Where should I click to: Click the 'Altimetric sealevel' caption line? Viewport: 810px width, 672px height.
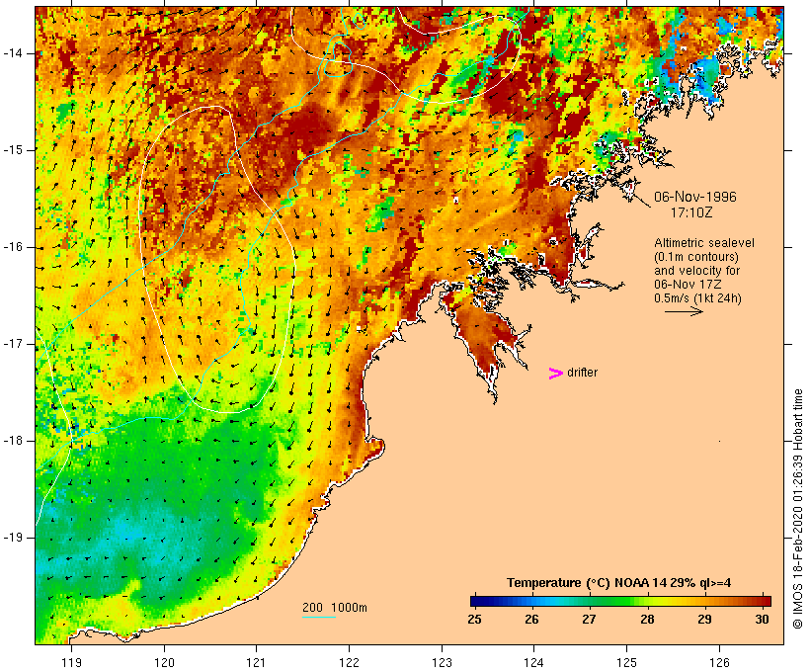coord(704,243)
